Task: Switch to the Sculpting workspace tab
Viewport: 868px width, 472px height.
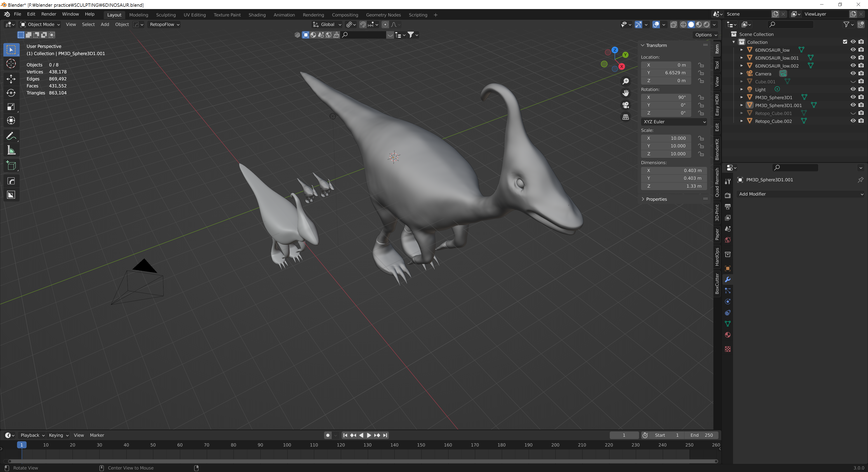Action: [165, 15]
